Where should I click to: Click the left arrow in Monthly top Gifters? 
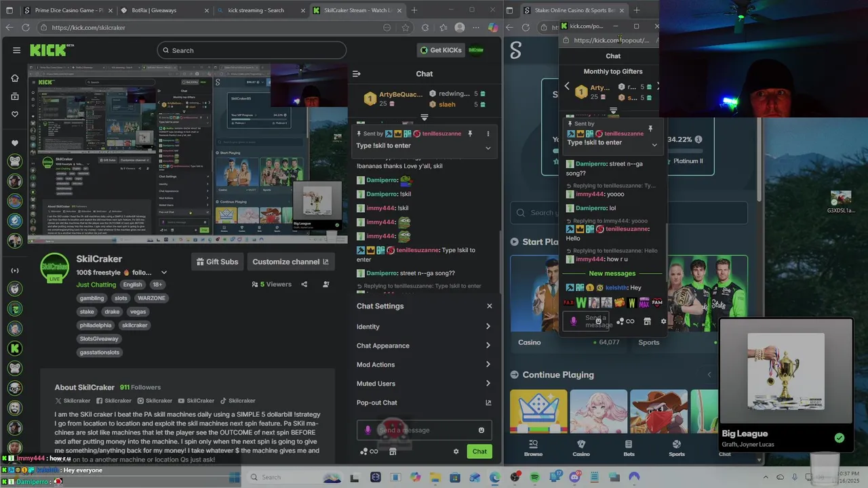point(567,87)
